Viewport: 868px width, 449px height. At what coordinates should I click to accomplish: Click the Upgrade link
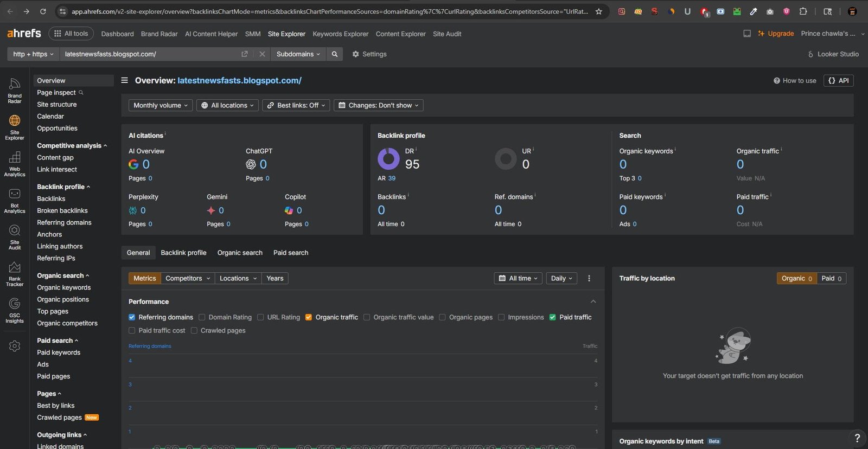tap(776, 34)
